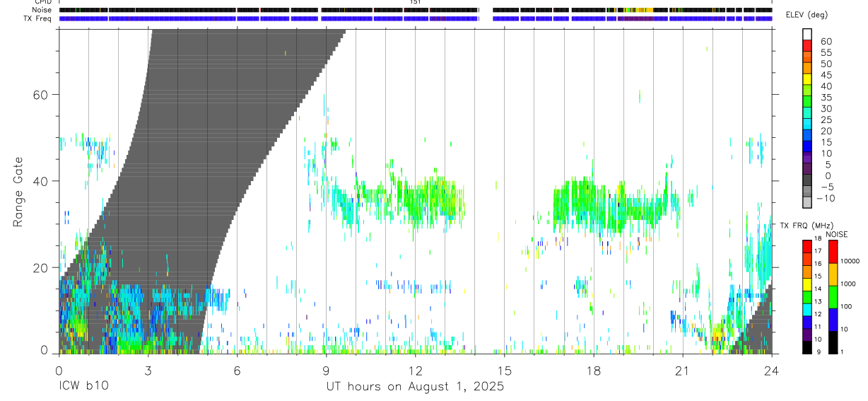Click the red top segment of NOISE colorbar
This screenshot has width=868, height=401.
pyautogui.click(x=833, y=251)
